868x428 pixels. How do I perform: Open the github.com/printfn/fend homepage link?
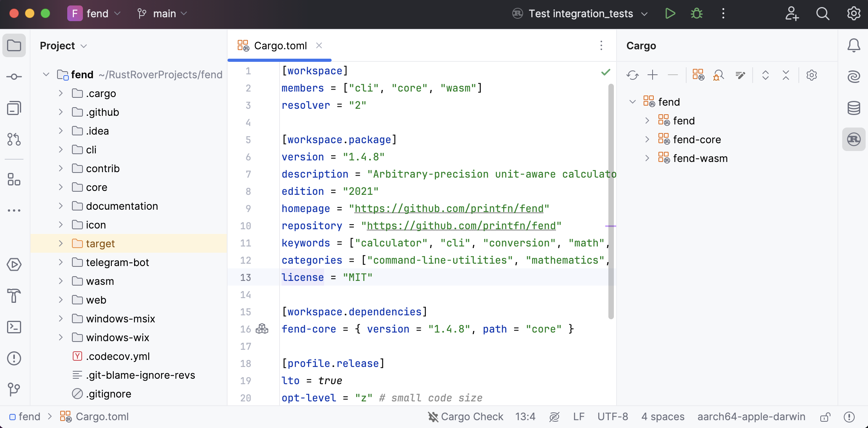click(x=449, y=209)
